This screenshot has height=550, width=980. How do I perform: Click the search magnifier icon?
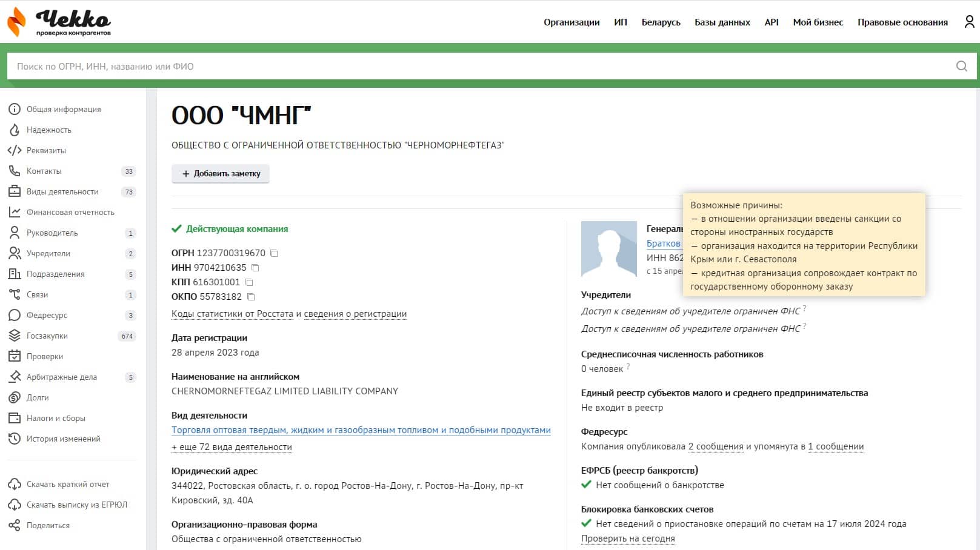(961, 66)
